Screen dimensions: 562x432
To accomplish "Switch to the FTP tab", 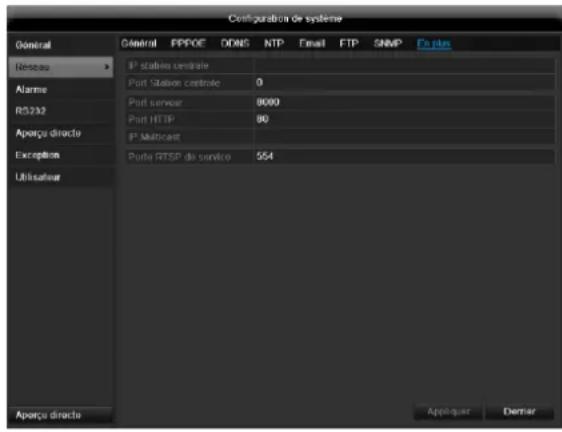I will (349, 43).
